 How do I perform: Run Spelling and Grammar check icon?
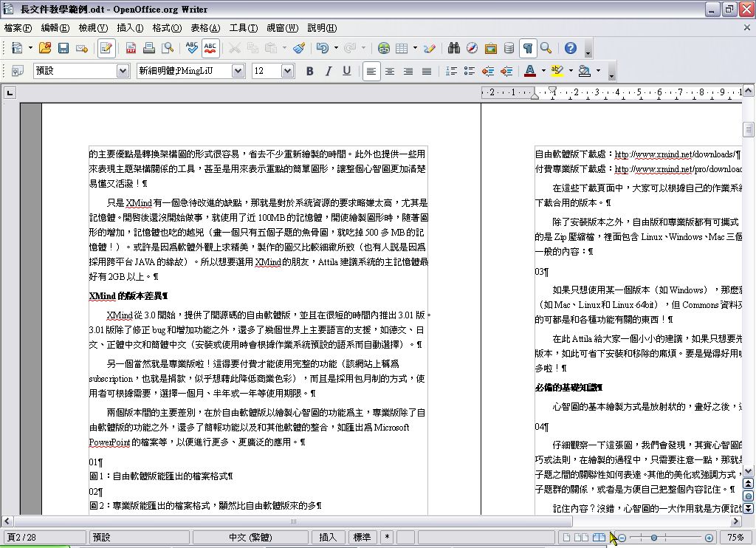pos(191,48)
